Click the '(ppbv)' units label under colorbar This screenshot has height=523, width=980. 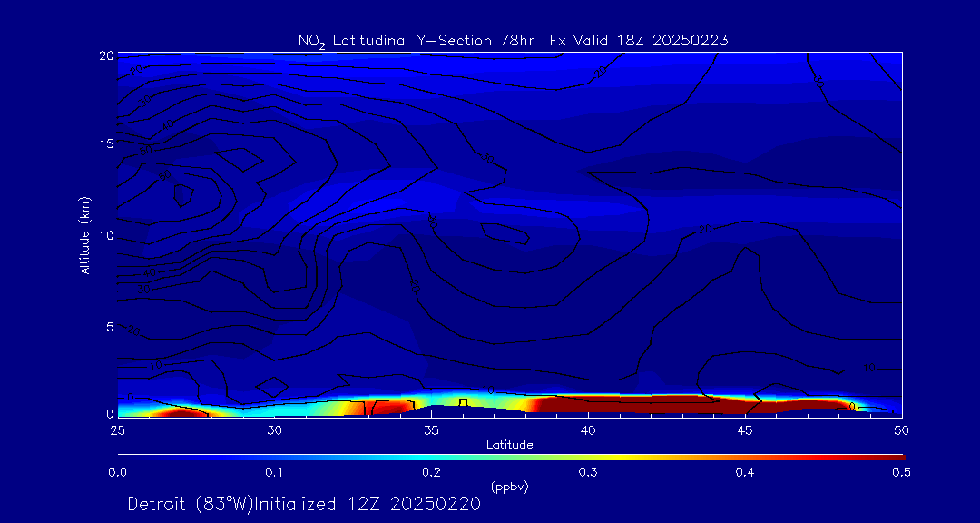[509, 487]
